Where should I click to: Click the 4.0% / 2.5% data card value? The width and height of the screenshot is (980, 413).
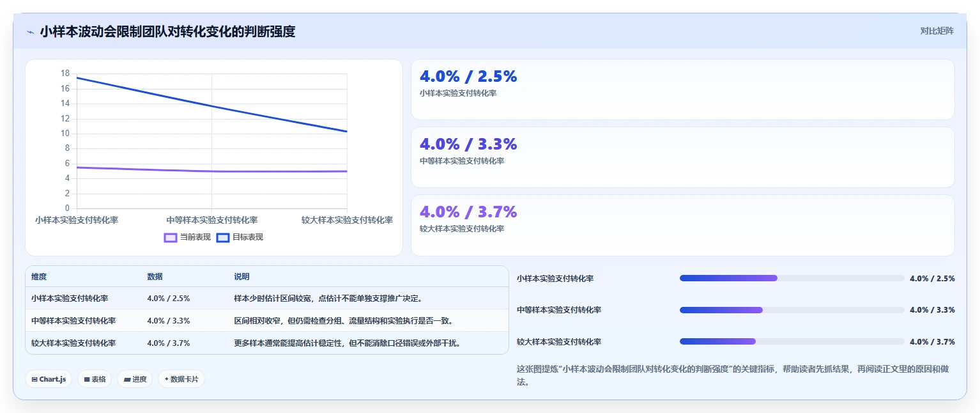(x=468, y=76)
